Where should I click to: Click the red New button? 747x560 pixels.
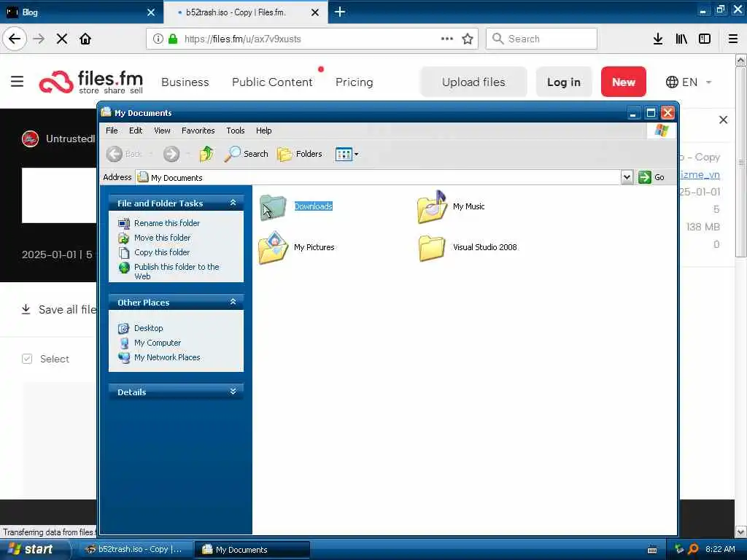623,82
